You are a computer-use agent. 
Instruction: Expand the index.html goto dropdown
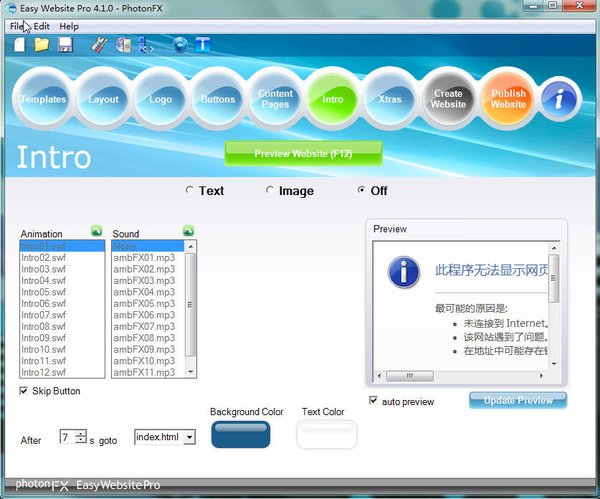[x=189, y=437]
